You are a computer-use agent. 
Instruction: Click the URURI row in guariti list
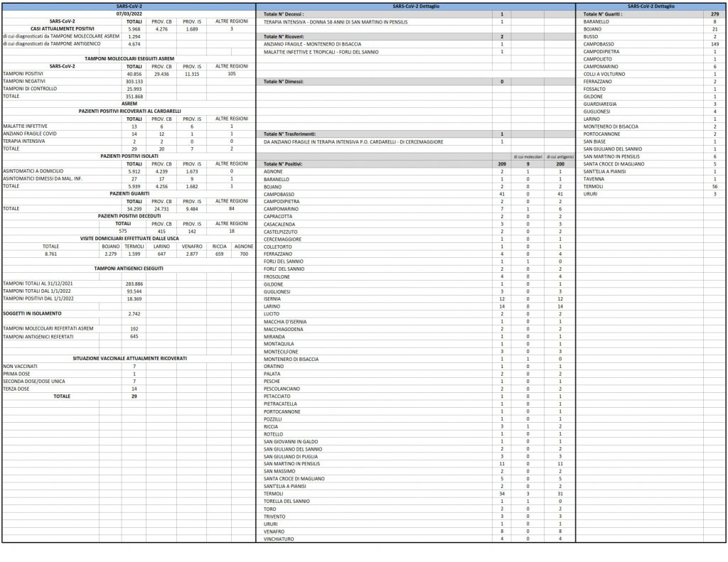[651, 194]
